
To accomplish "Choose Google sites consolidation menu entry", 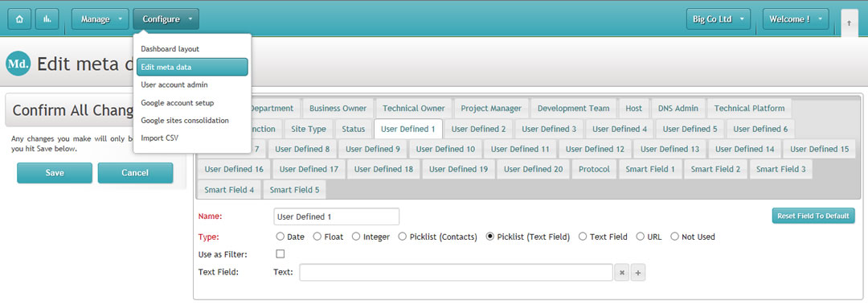I will [x=192, y=121].
